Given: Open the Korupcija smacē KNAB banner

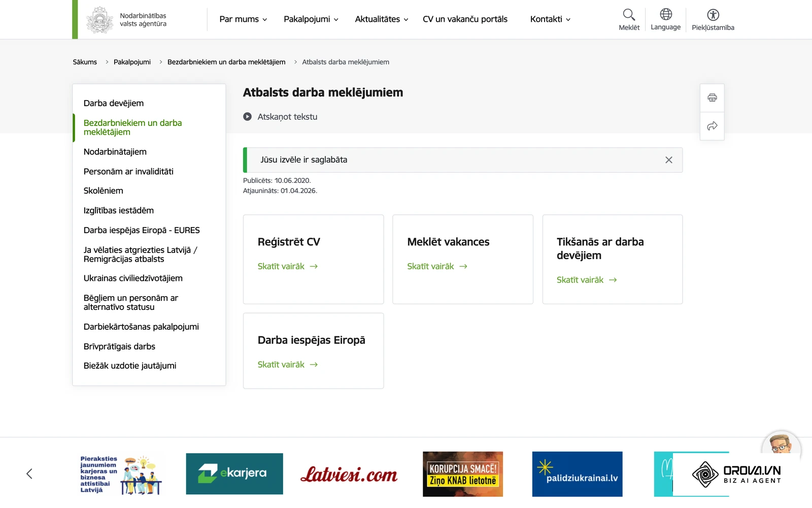Looking at the screenshot, I should [x=463, y=474].
